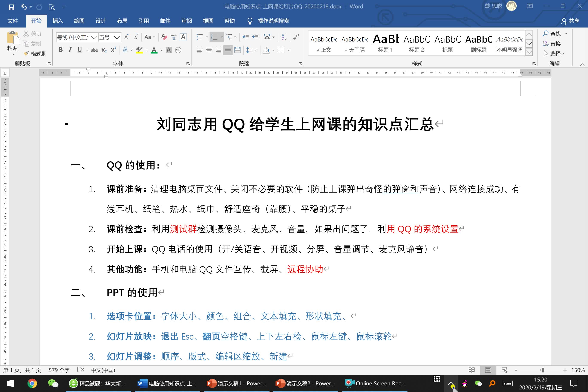Apply subscript X₂ formatting
The width and height of the screenshot is (588, 392).
[104, 50]
